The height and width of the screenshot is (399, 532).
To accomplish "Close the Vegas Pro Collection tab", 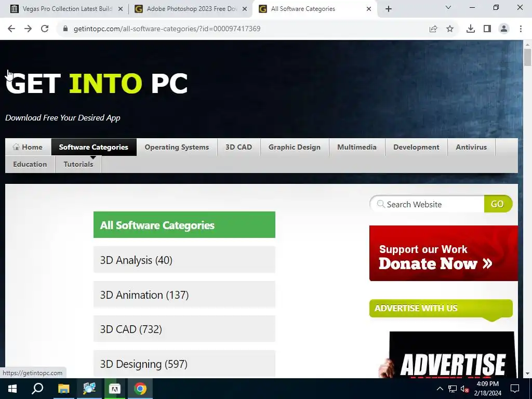I will [x=120, y=9].
